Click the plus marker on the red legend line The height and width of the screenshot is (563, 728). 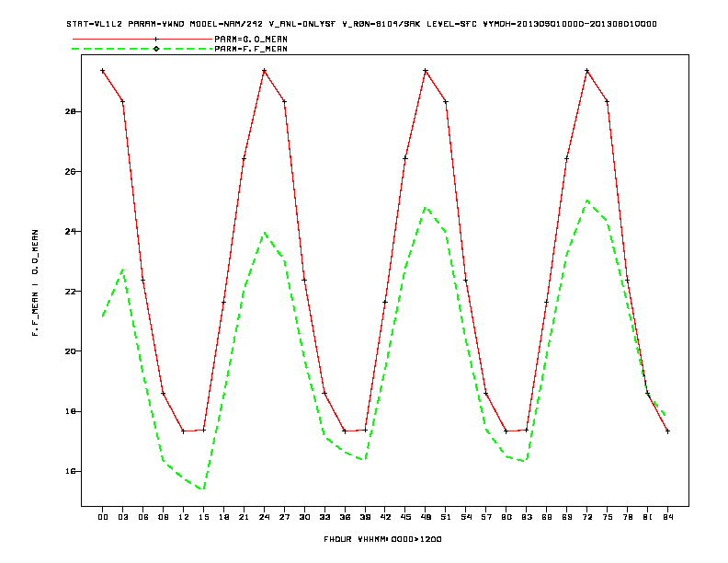[156, 39]
